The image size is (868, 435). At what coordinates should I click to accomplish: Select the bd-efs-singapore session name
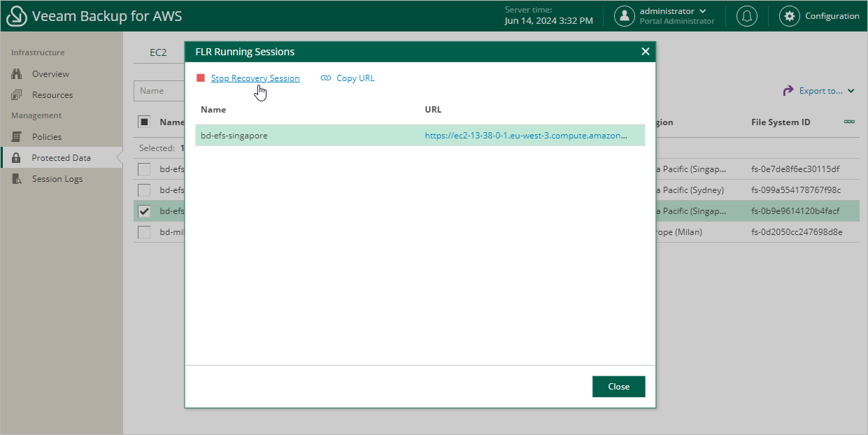234,136
